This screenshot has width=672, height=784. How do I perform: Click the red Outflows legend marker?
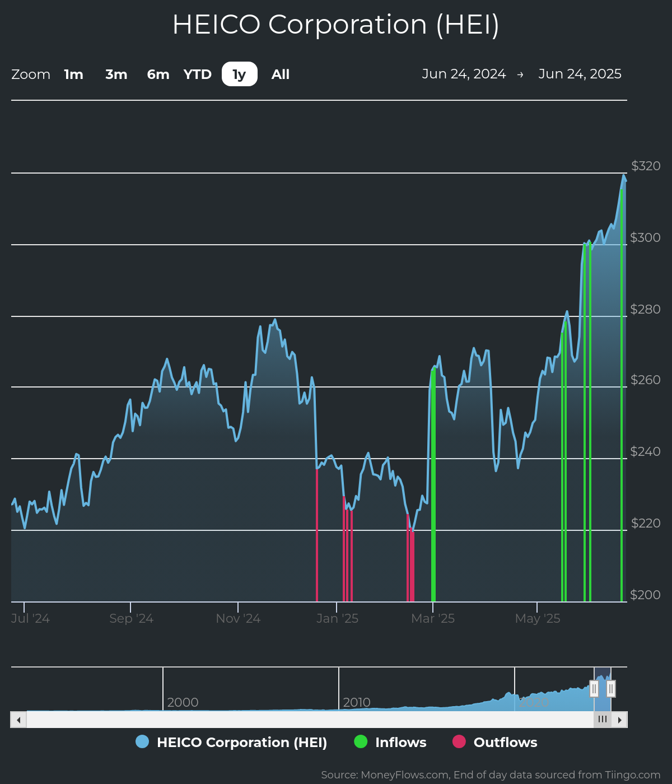(459, 741)
